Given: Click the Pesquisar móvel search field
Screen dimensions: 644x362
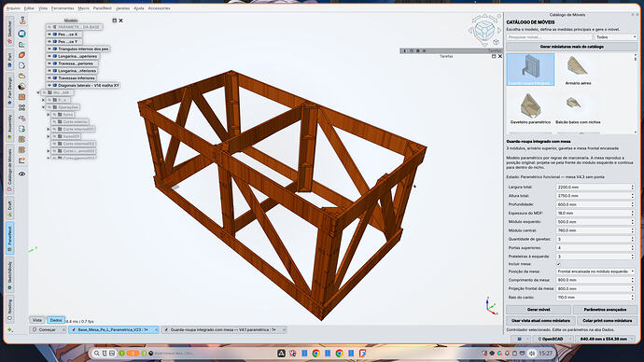Looking at the screenshot, I should point(549,37).
